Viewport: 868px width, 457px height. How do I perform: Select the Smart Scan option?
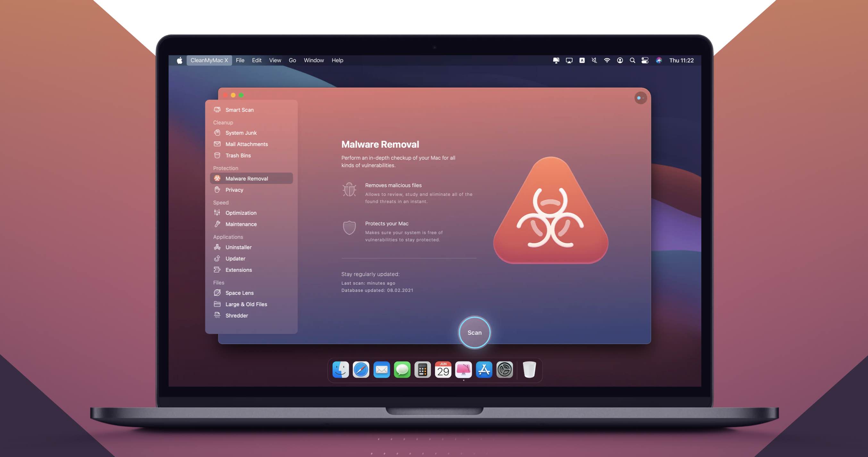[239, 109]
